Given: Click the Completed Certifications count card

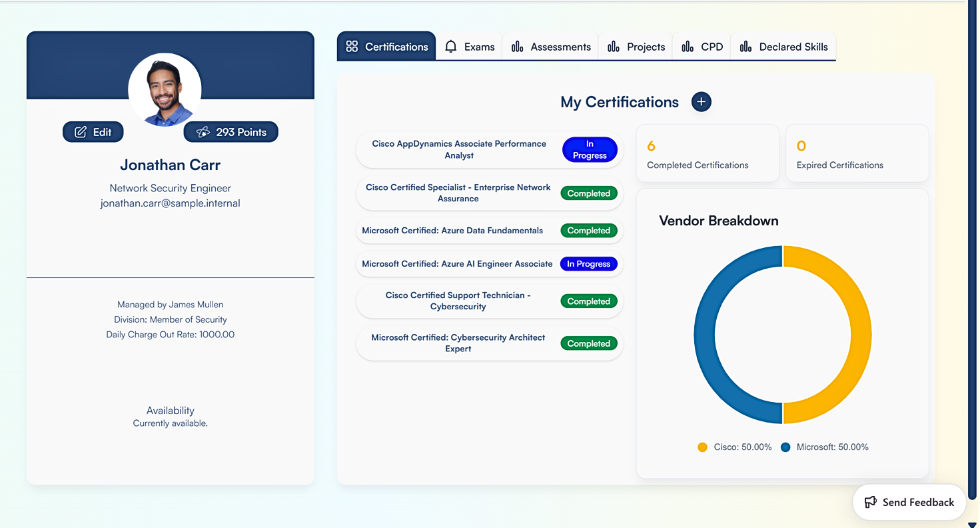Looking at the screenshot, I should coord(708,153).
